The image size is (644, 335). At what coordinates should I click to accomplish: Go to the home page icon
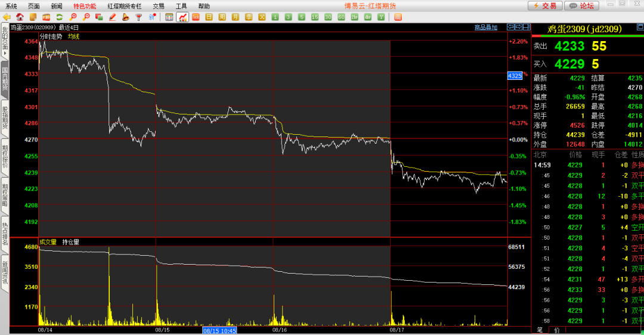tap(20, 17)
